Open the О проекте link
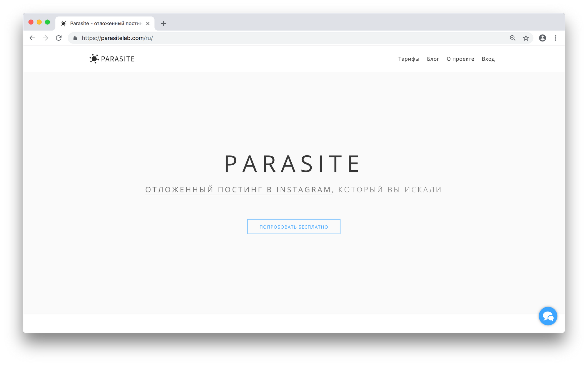This screenshot has width=588, height=366. (x=460, y=59)
